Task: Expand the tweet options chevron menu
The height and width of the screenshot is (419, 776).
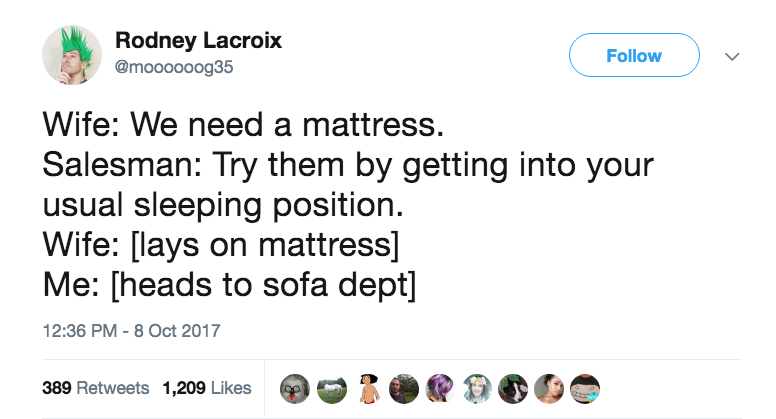Action: click(732, 56)
